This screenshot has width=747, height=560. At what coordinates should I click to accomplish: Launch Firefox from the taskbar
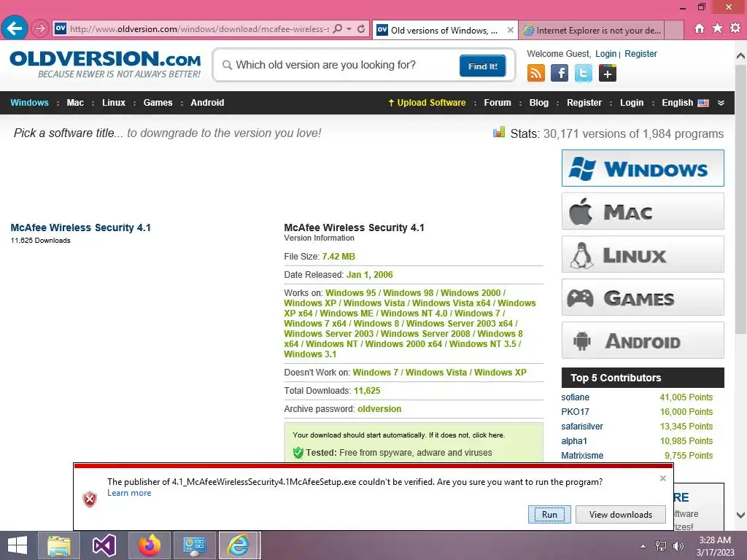pos(149,545)
